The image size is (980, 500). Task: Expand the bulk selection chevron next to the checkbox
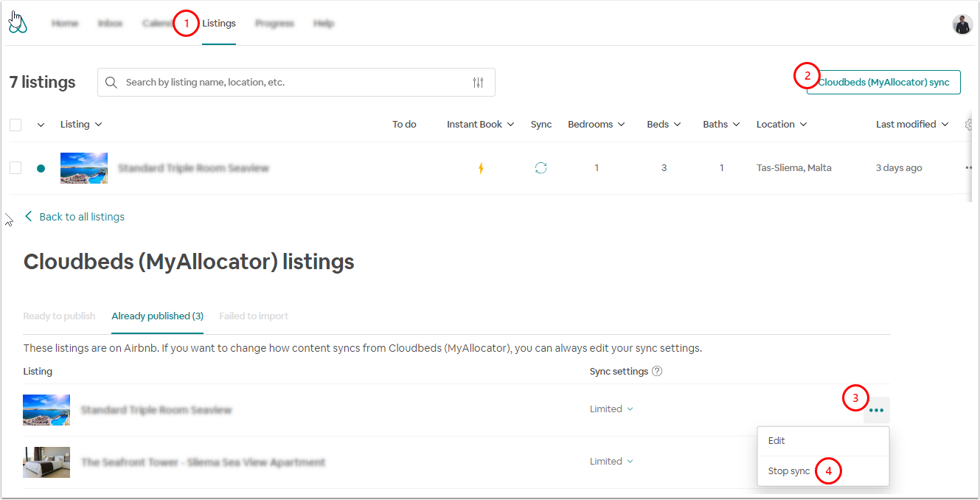41,125
